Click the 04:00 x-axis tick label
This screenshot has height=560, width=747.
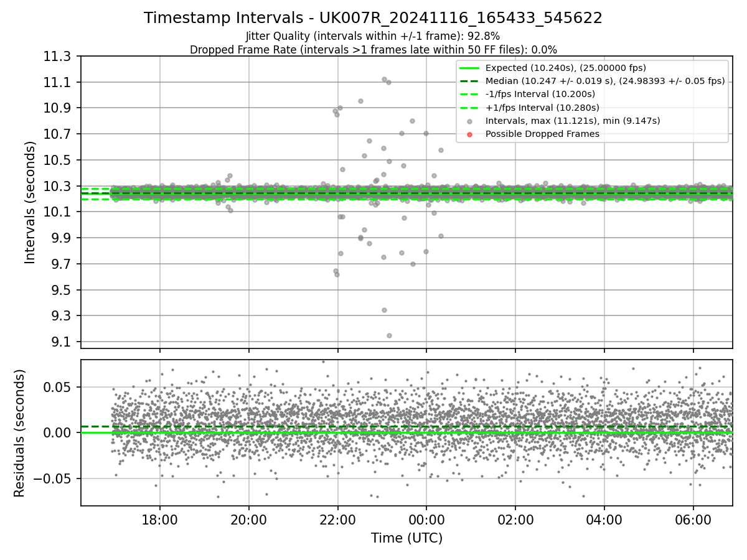tap(604, 520)
